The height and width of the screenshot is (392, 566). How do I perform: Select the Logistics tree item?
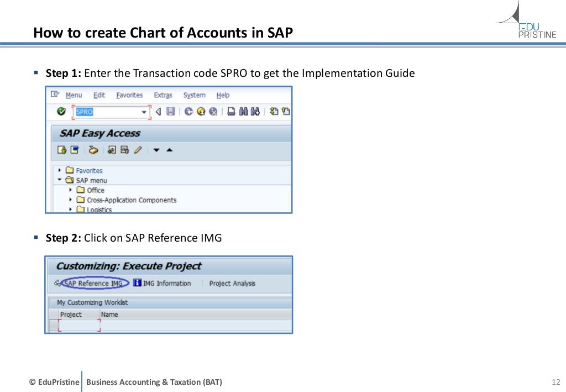(99, 210)
